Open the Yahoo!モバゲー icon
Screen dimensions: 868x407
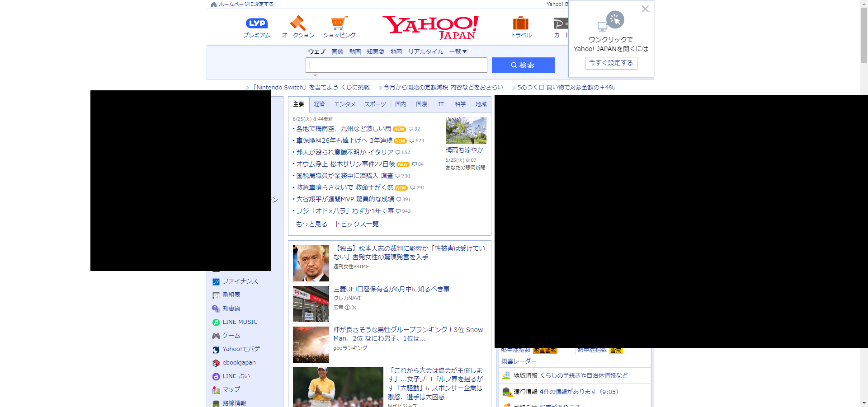click(216, 349)
